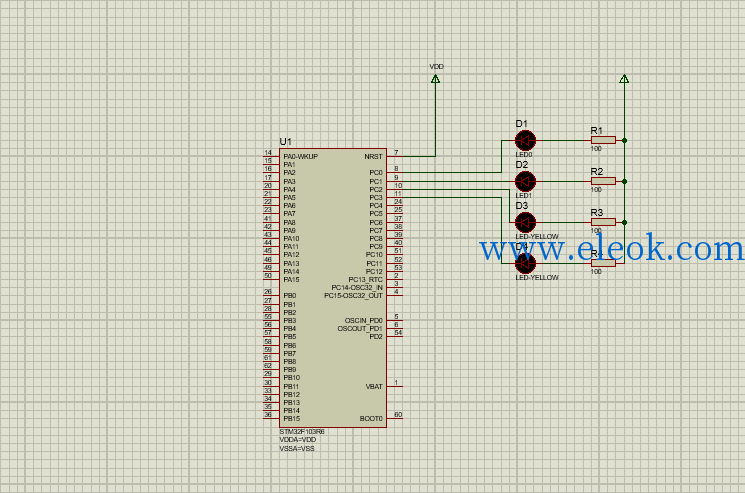The width and height of the screenshot is (745, 493).
Task: Select the R3 resistor body
Action: point(603,222)
